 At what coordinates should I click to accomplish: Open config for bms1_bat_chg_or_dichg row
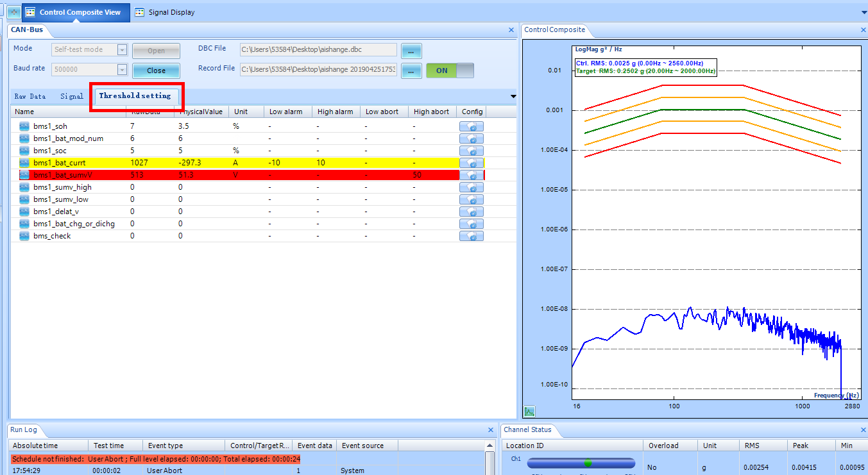(472, 224)
